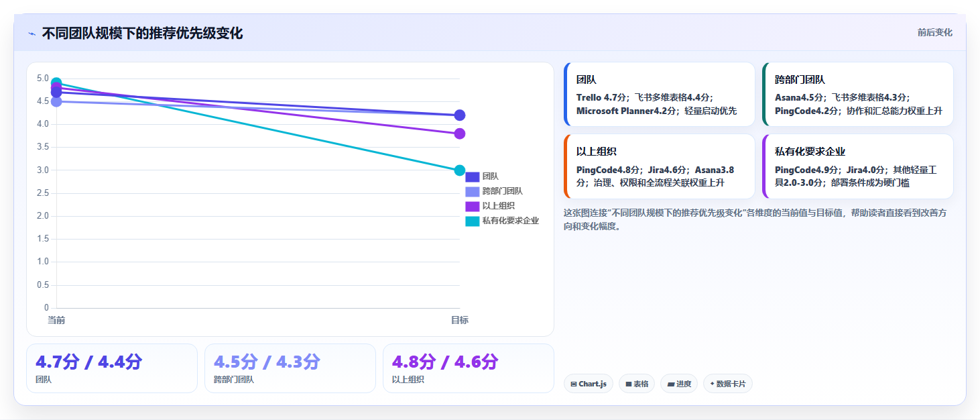Image resolution: width=980 pixels, height=420 pixels.
Task: Click the indigo data point at 4.2 on 目标
Action: click(459, 115)
